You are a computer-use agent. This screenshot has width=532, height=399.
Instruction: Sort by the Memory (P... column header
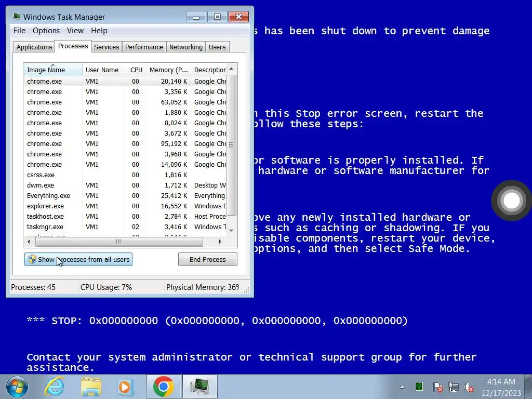(x=168, y=70)
